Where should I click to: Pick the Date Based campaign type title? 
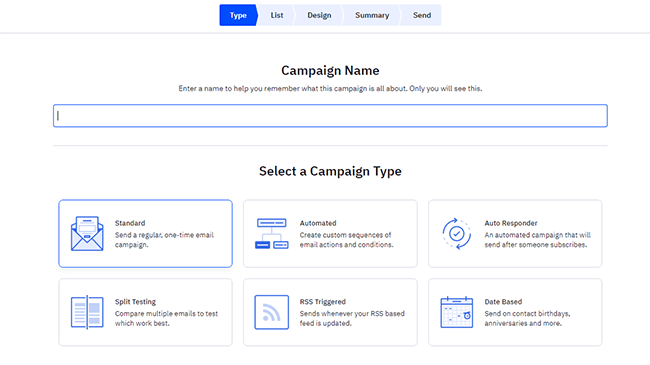(503, 302)
